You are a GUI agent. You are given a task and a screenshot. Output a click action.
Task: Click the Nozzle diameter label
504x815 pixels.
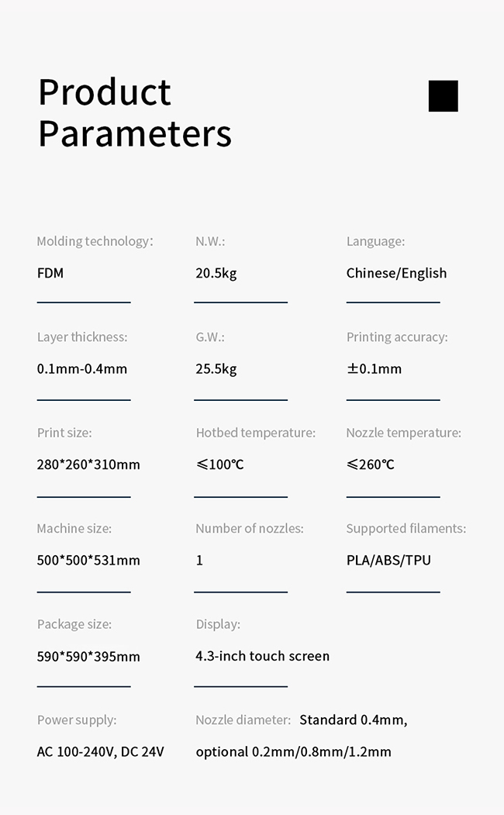[243, 720]
